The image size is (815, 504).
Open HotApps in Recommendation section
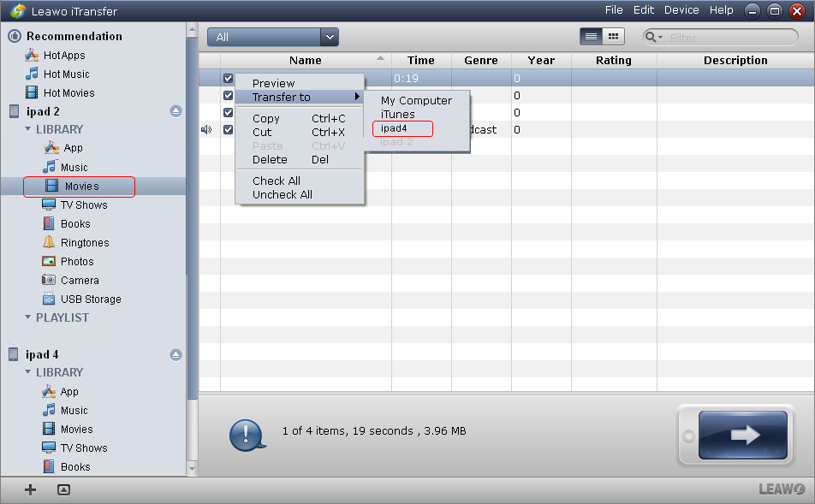pyautogui.click(x=55, y=55)
